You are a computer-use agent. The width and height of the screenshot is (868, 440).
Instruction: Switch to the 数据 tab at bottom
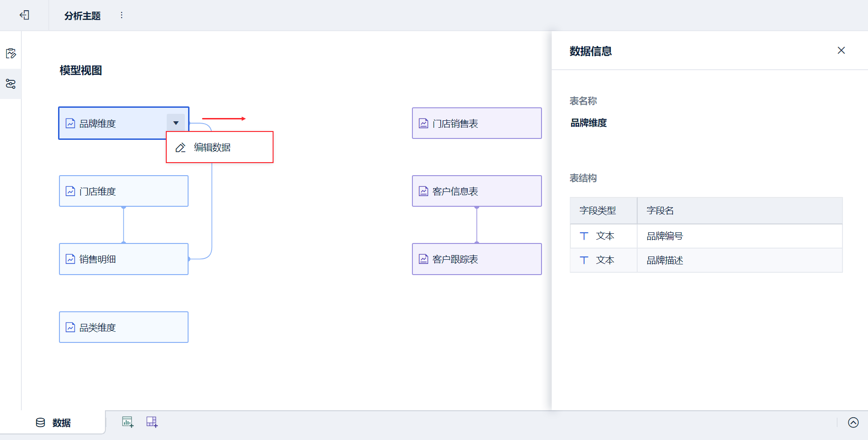54,423
